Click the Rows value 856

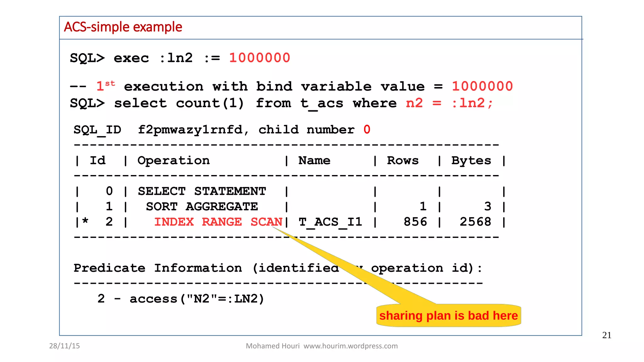415,222
